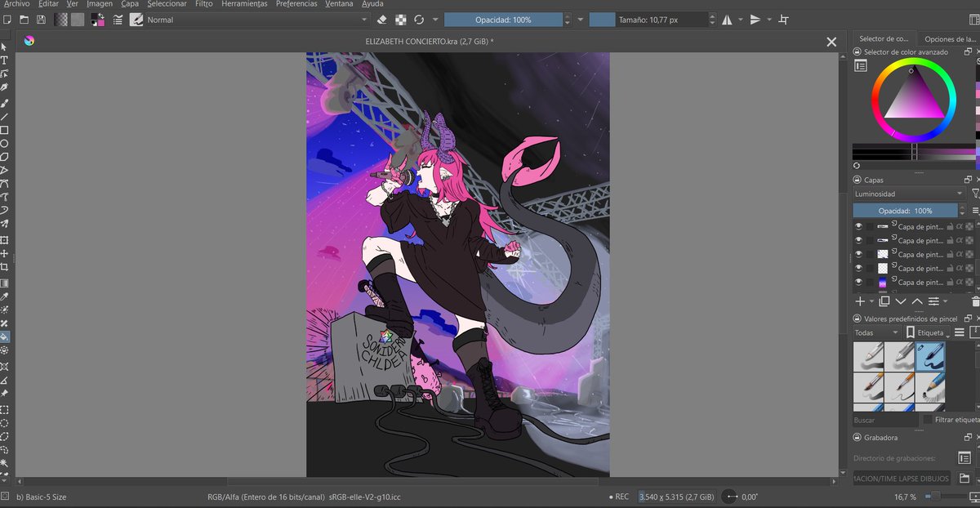This screenshot has width=980, height=508.
Task: Adjust the Tamaño brush size slider
Action: [648, 20]
